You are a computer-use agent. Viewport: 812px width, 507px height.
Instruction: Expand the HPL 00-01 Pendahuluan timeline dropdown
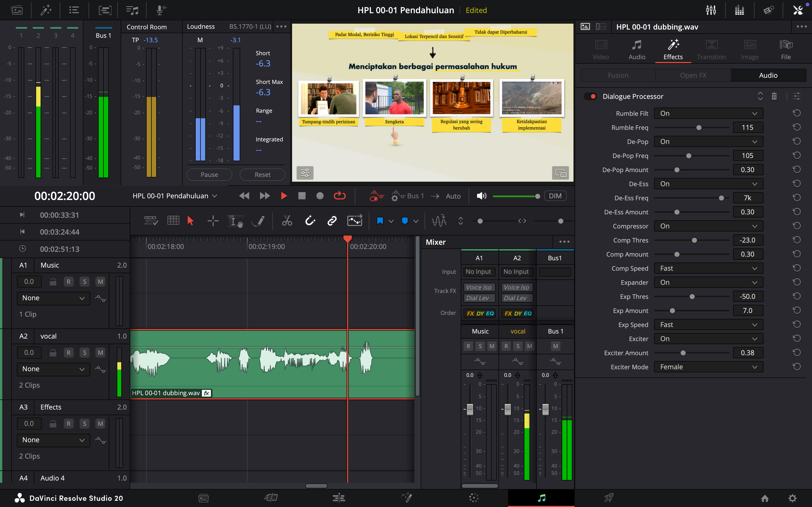tap(215, 196)
